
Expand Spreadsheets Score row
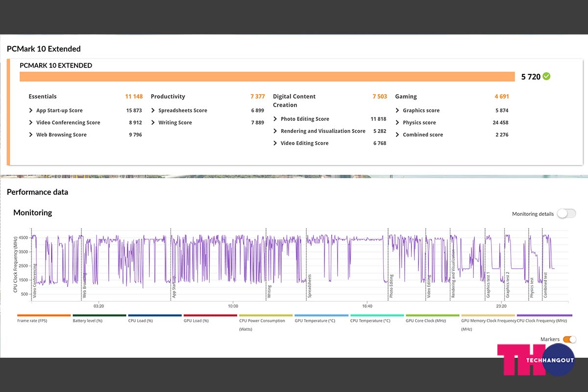pyautogui.click(x=153, y=111)
